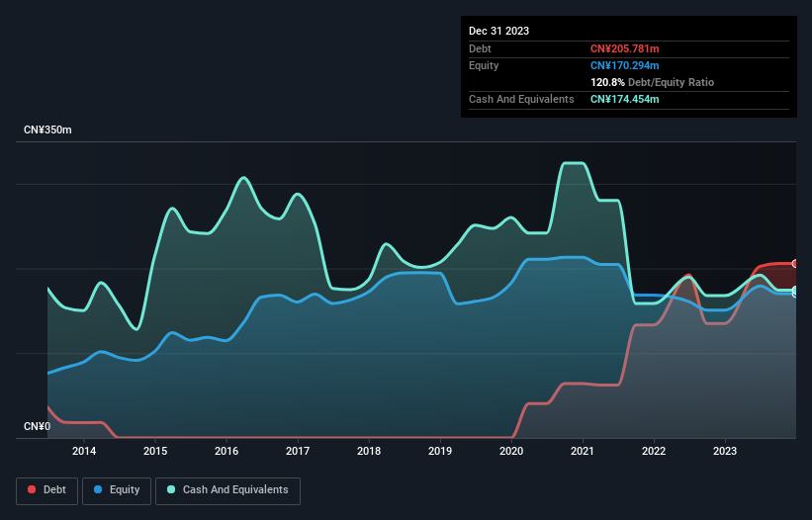Click the CN¥0 y-axis label
Viewport: 812px width, 520px height.
pyautogui.click(x=36, y=427)
